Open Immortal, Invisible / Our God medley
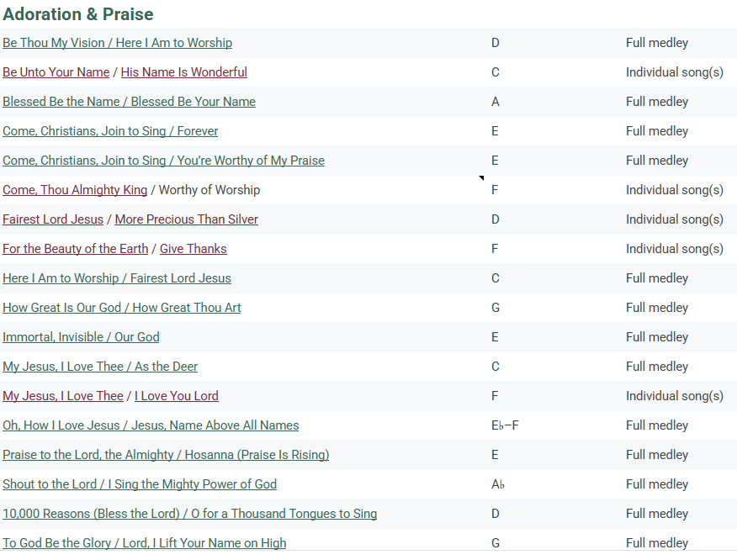737x560 pixels. coord(81,337)
